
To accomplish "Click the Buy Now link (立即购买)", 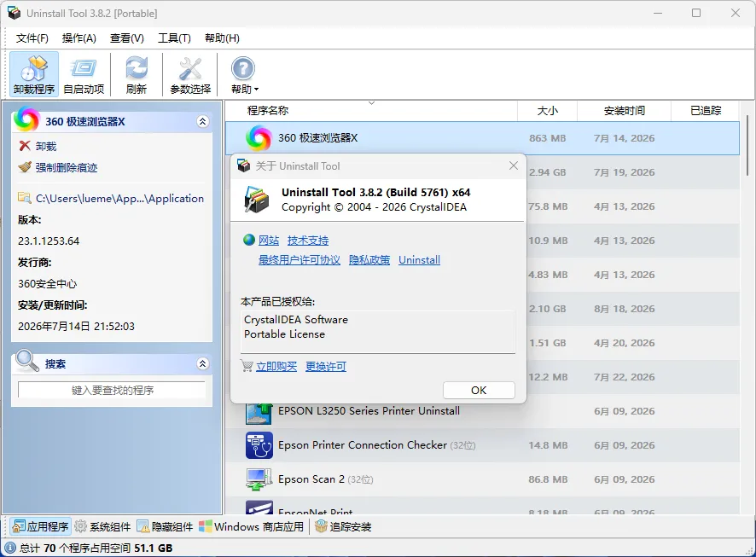I will (276, 367).
